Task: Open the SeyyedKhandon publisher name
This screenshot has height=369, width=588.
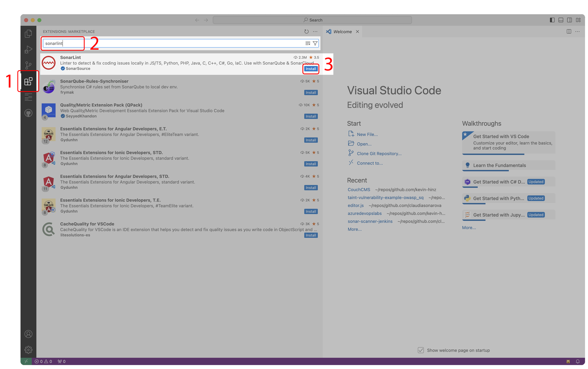Action: click(x=81, y=116)
